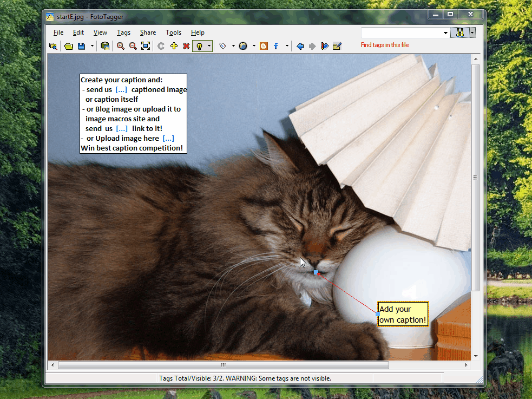Screen dimensions: 532x399
Task: Share to Facebook icon
Action: tap(276, 46)
